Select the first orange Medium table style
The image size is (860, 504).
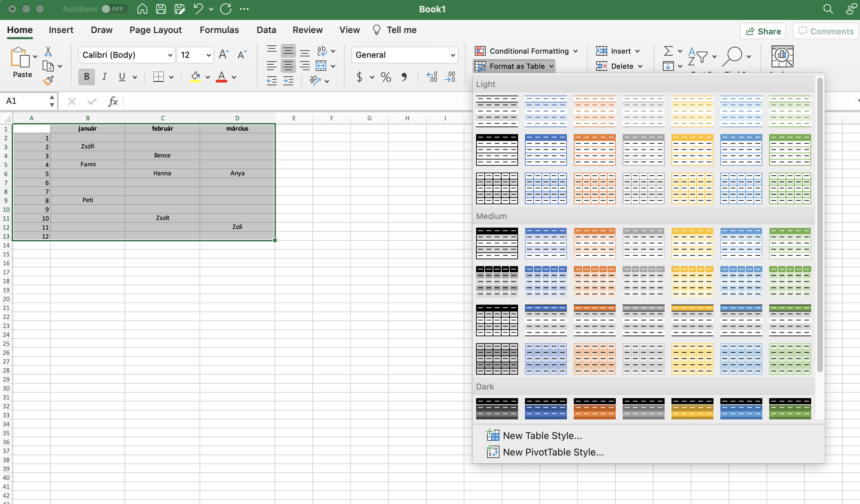594,243
